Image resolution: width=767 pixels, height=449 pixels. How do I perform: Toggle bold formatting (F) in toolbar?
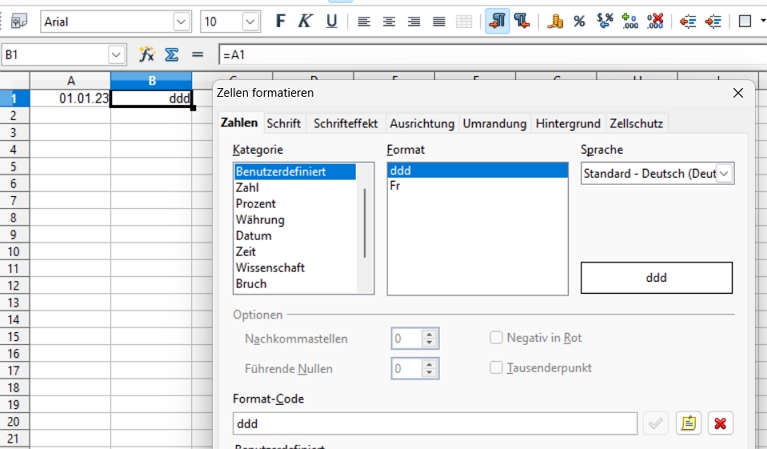tap(281, 21)
